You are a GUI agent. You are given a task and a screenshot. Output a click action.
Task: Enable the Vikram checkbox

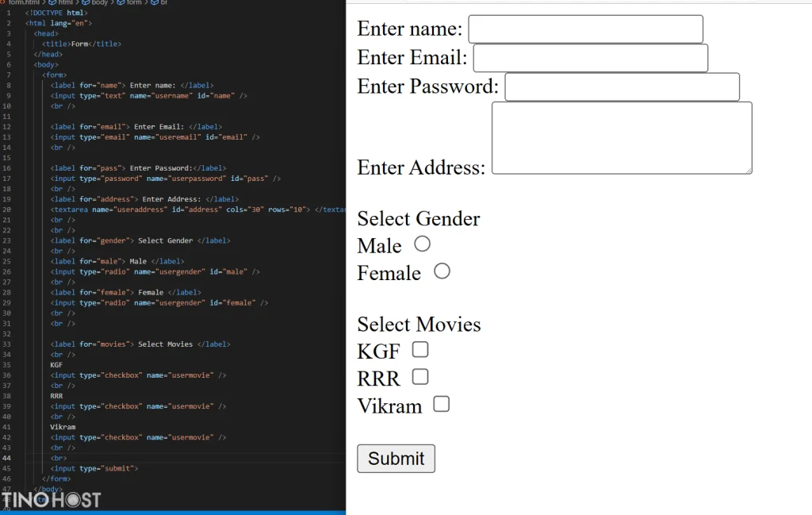pyautogui.click(x=441, y=404)
